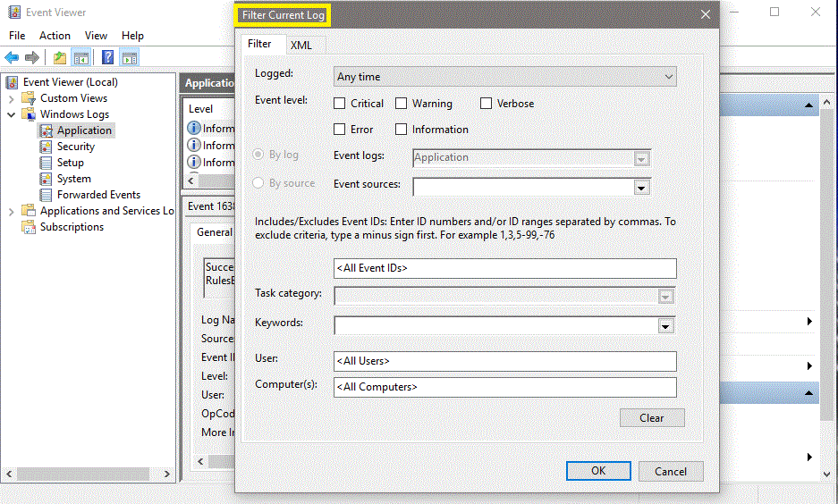The image size is (838, 504).
Task: Enable the Critical event level checkbox
Action: (340, 104)
